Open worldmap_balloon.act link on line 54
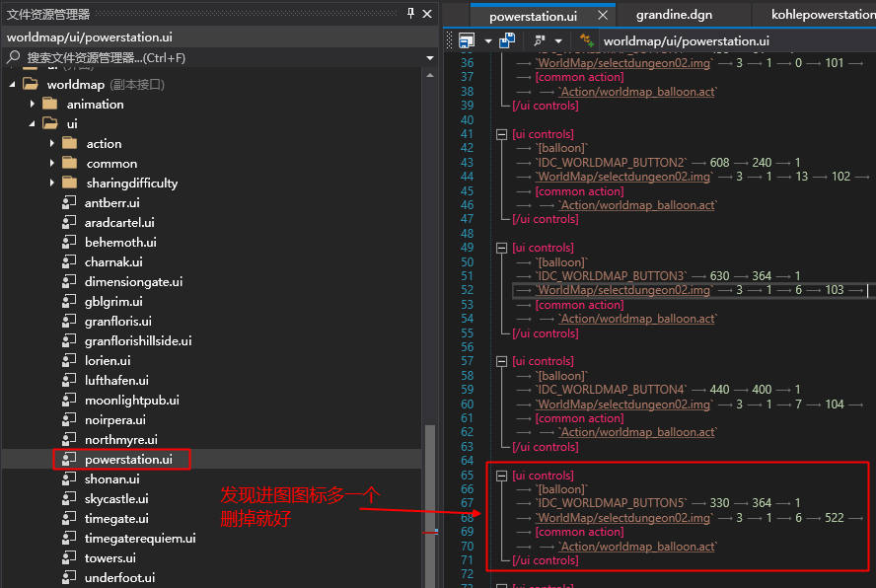Image resolution: width=876 pixels, height=588 pixels. 637,318
